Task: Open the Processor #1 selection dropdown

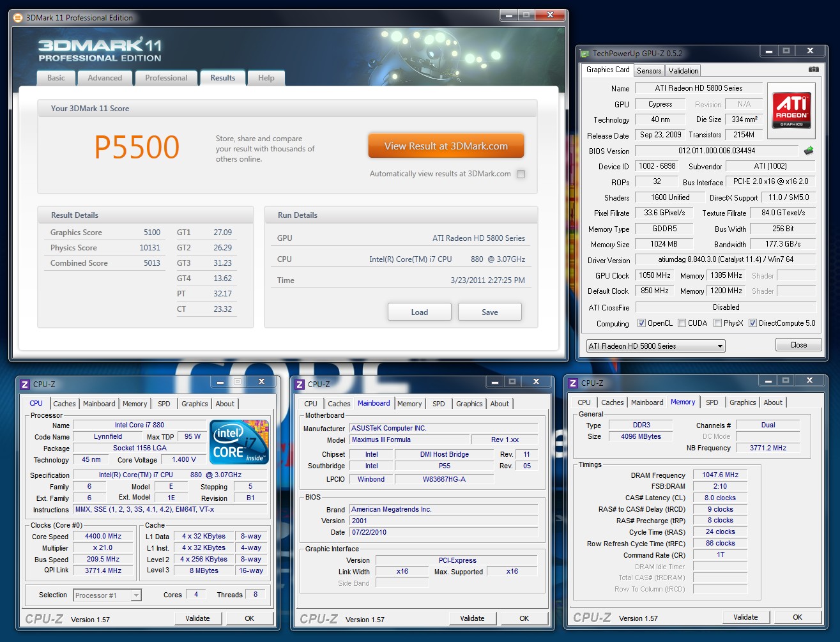Action: 107,595
